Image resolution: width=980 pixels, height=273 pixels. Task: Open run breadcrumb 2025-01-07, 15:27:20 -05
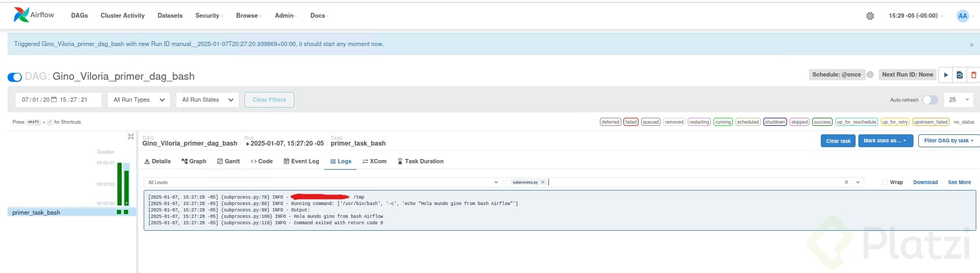click(x=285, y=143)
